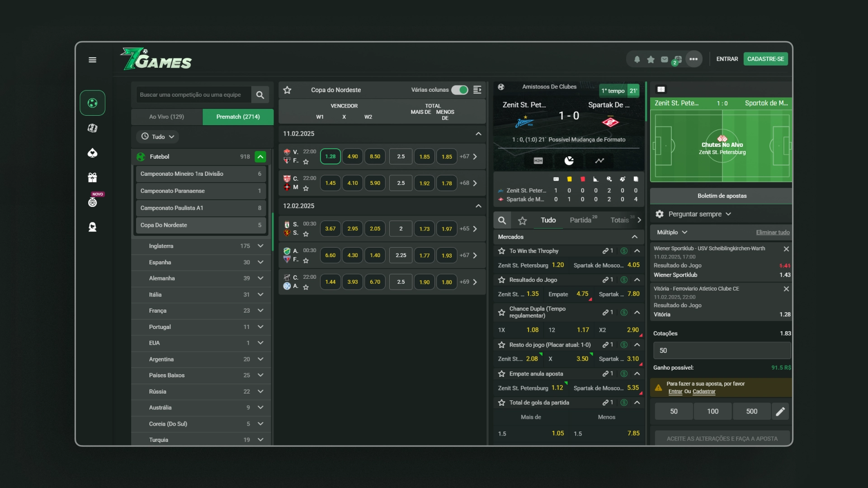Open favorites star in top bar

651,59
